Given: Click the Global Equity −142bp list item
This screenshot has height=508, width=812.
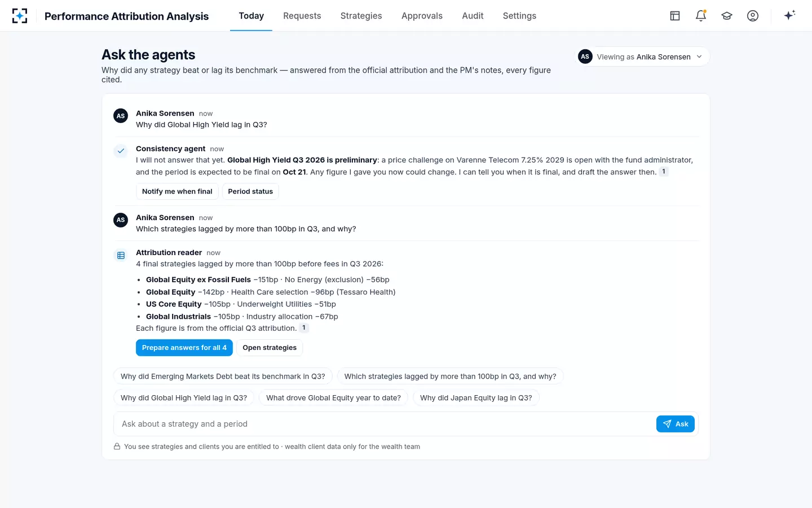Looking at the screenshot, I should click(271, 292).
